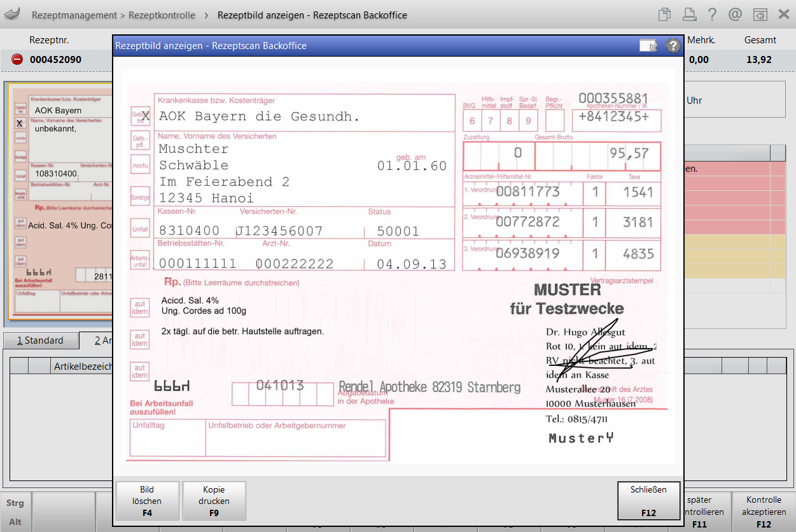
Task: Click PZN 06938919 in third Verordnung
Action: 527,253
